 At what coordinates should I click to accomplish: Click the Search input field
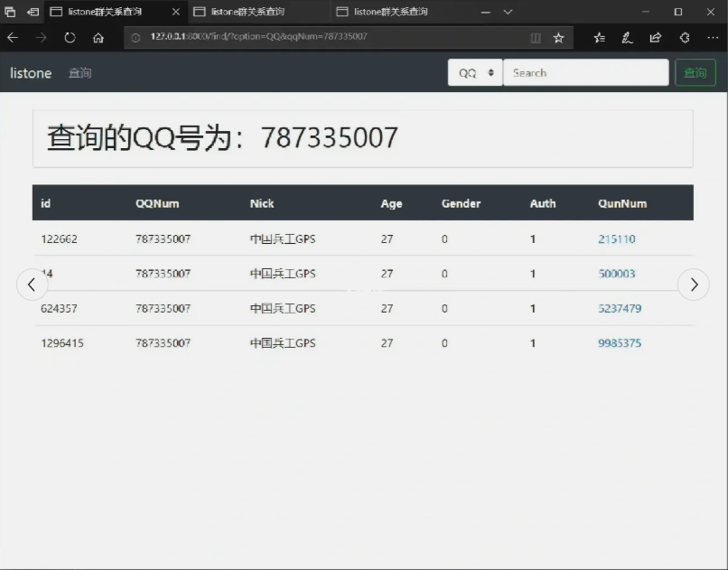point(586,72)
